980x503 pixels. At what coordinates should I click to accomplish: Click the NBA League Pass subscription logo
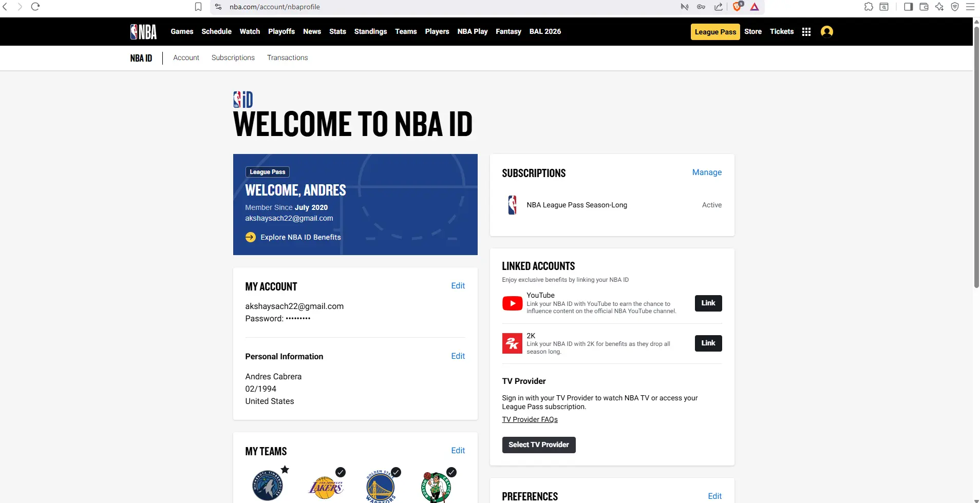[x=512, y=205]
